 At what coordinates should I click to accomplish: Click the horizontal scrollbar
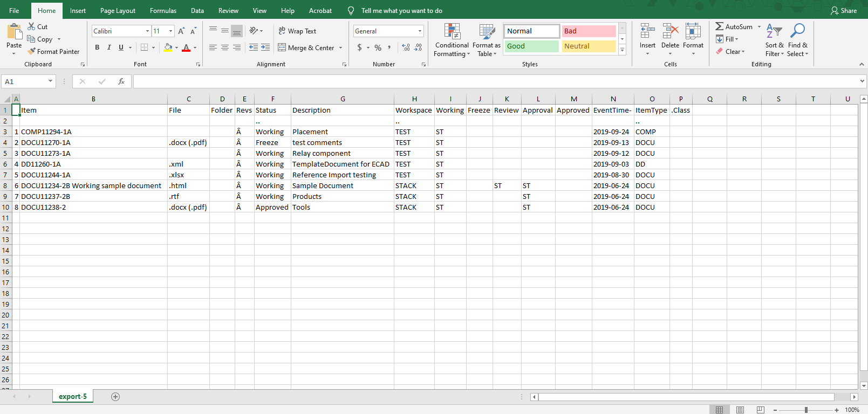pos(686,397)
